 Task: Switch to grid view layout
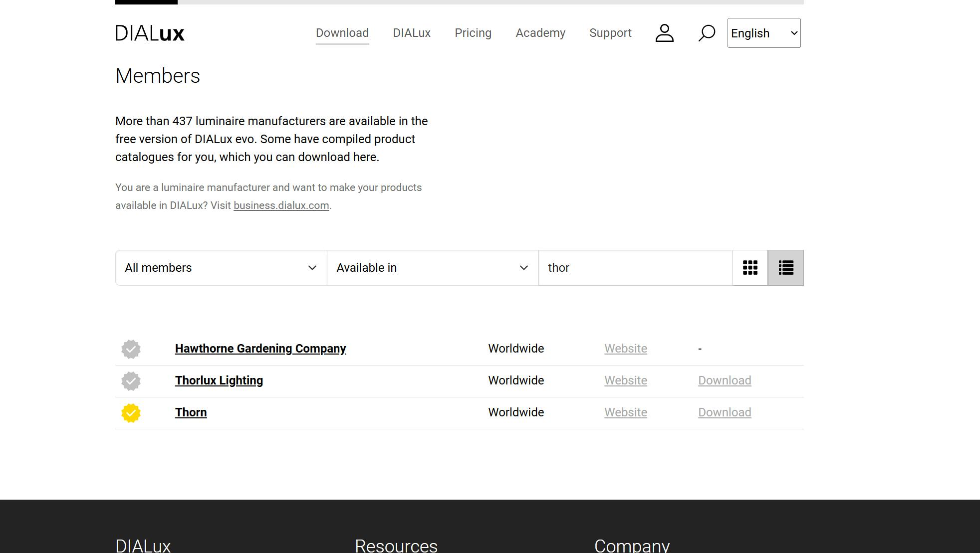coord(750,268)
